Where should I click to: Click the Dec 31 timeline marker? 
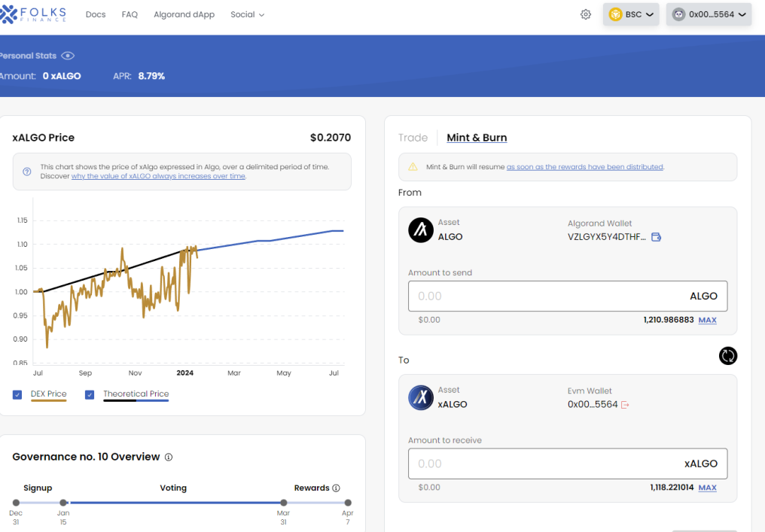click(16, 502)
